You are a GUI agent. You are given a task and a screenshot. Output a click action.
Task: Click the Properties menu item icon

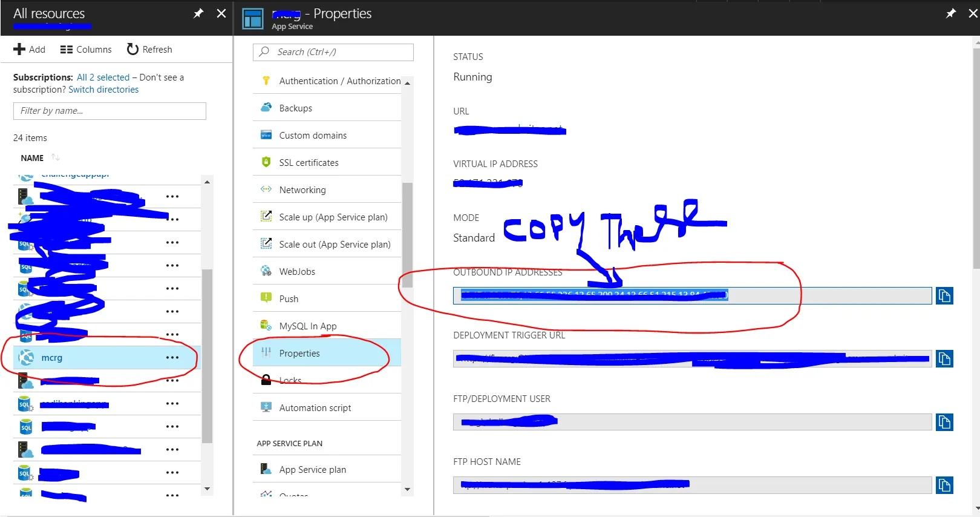pos(266,352)
